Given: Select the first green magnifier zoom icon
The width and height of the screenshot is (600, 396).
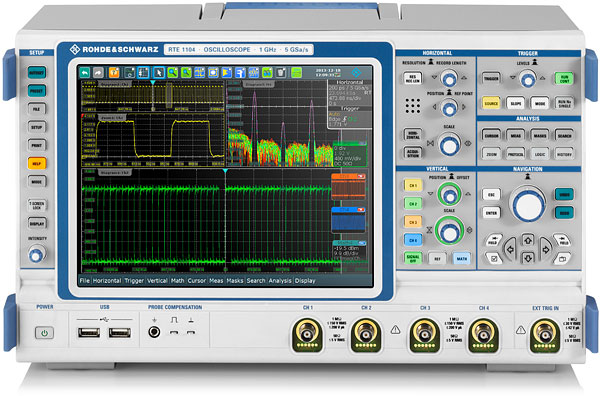Looking at the screenshot, I should [173, 72].
